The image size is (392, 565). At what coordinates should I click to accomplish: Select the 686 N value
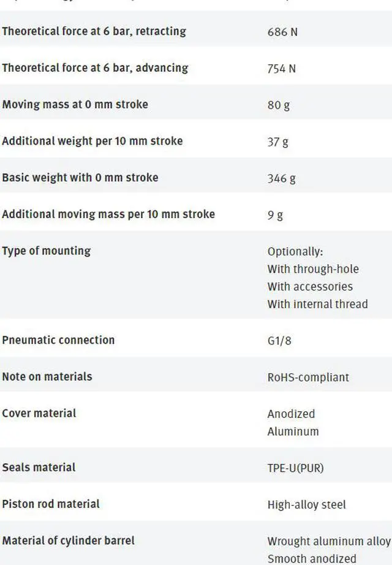(x=282, y=32)
